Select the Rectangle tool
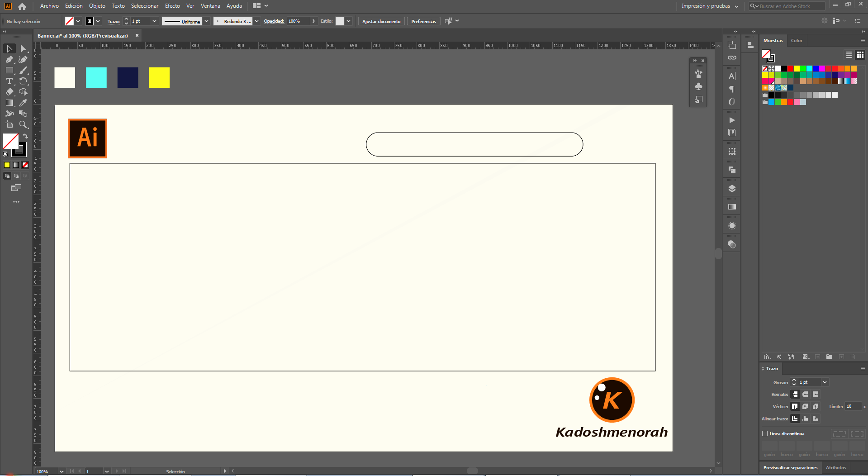 point(9,70)
